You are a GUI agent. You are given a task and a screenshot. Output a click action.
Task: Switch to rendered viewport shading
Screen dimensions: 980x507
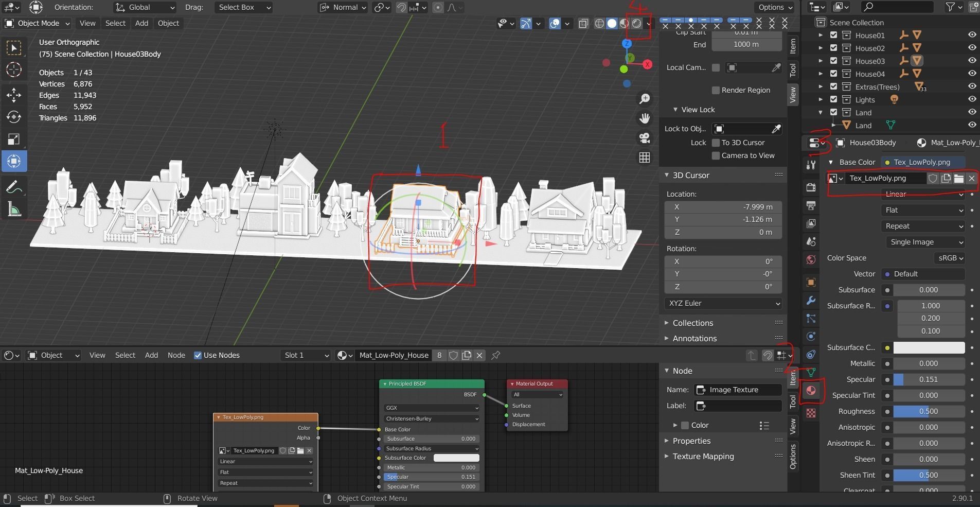(x=636, y=23)
